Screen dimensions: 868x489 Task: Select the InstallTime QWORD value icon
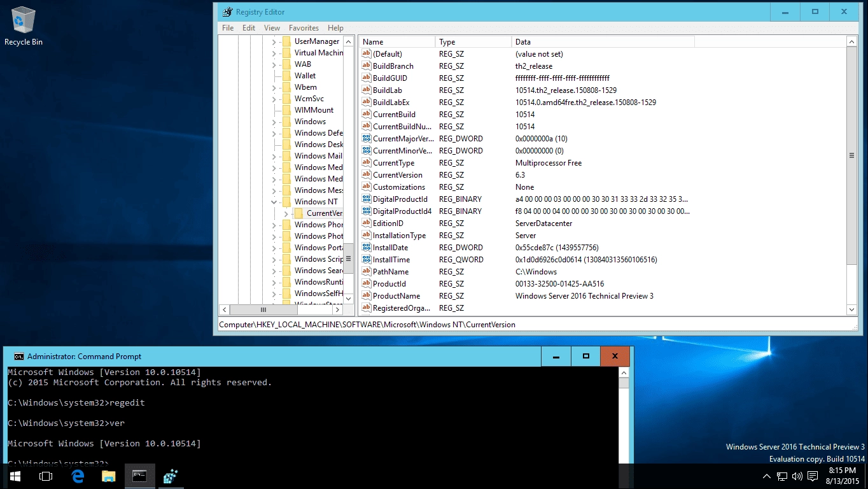pos(367,260)
